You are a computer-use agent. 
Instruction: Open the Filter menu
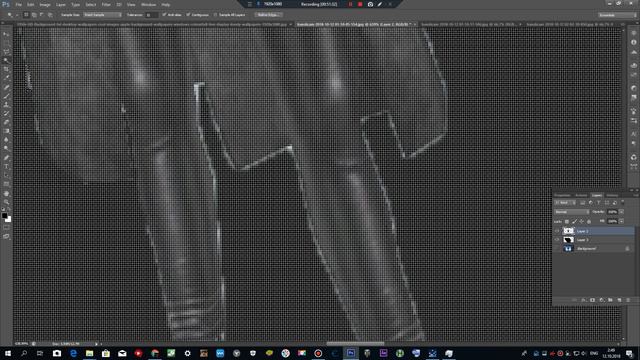[106, 4]
